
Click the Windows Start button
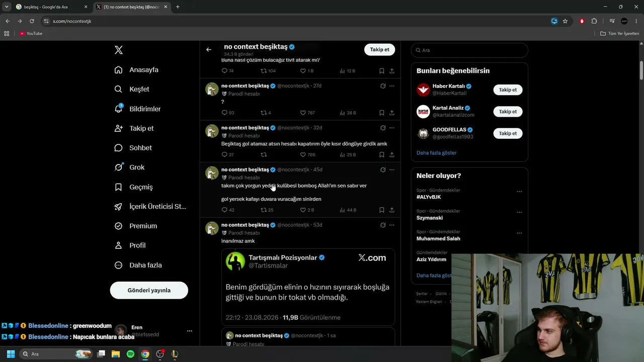tap(11, 354)
